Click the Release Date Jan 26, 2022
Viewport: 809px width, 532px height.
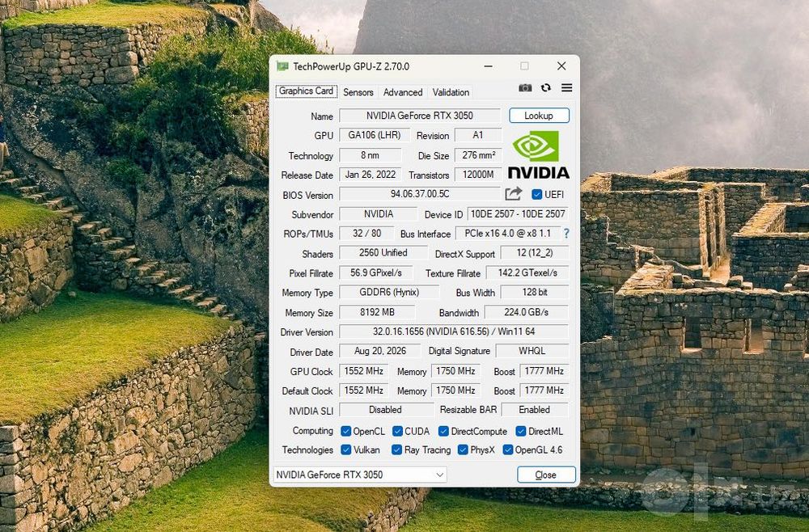pos(370,175)
